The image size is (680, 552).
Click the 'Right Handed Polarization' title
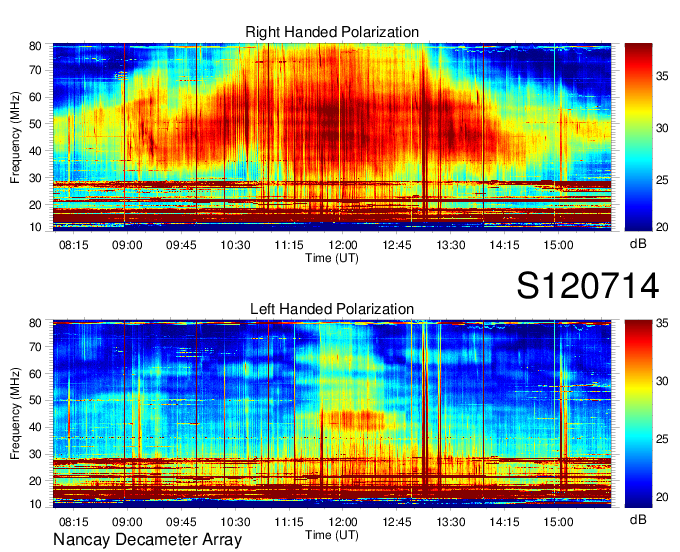332,32
